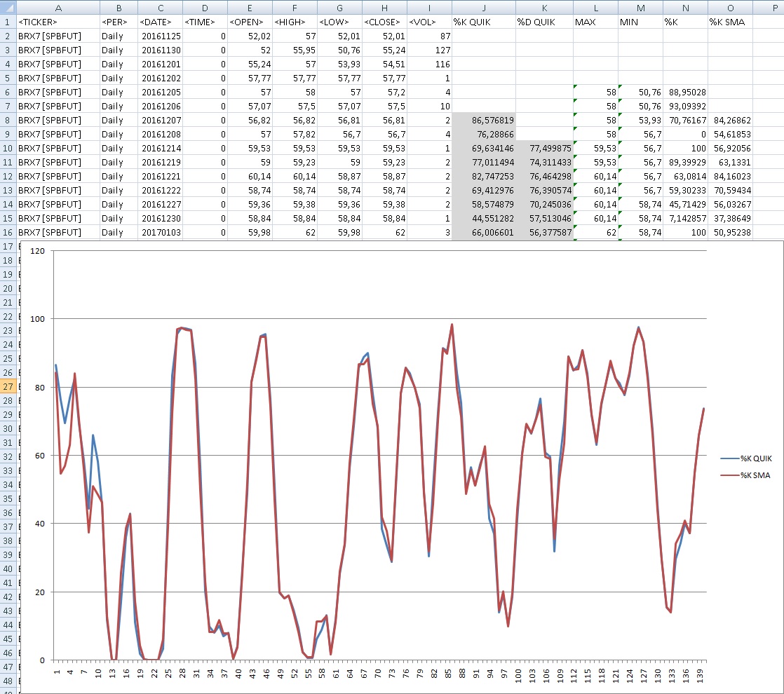The height and width of the screenshot is (694, 784).
Task: Click the %K QUIK header cell
Action: point(483,22)
